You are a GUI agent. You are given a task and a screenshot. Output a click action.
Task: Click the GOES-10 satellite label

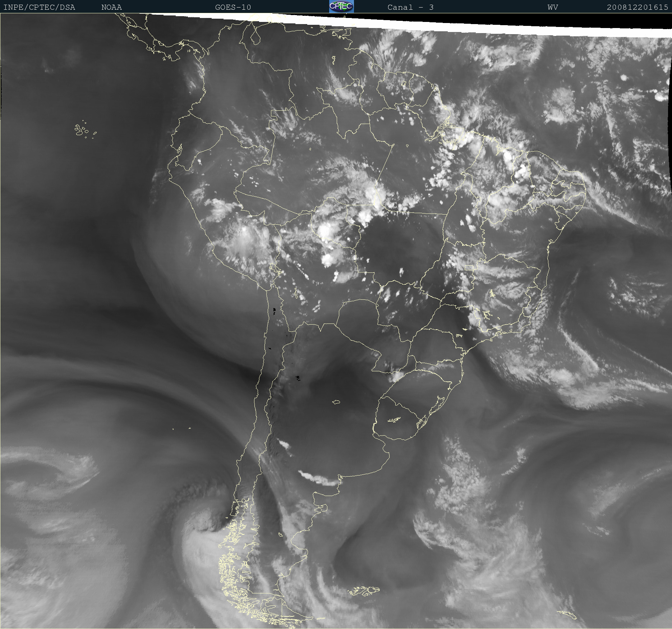(x=233, y=7)
